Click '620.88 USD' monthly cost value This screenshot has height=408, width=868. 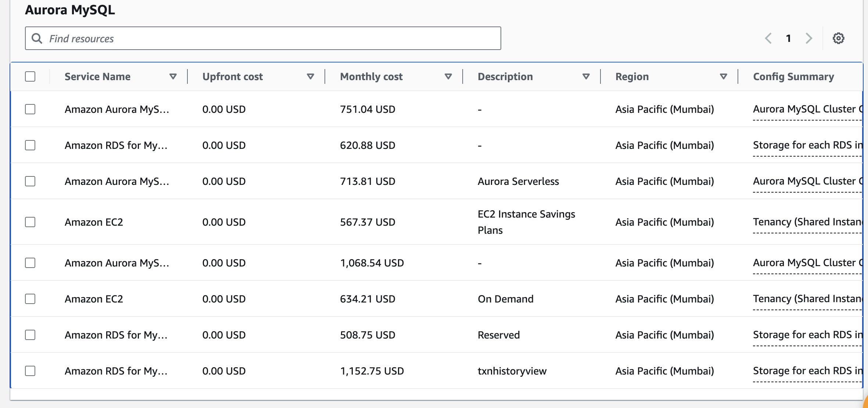pyautogui.click(x=367, y=145)
